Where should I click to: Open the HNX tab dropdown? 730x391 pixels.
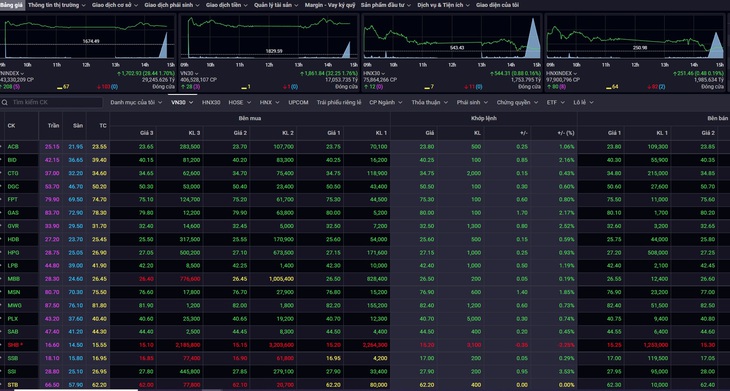(x=269, y=102)
